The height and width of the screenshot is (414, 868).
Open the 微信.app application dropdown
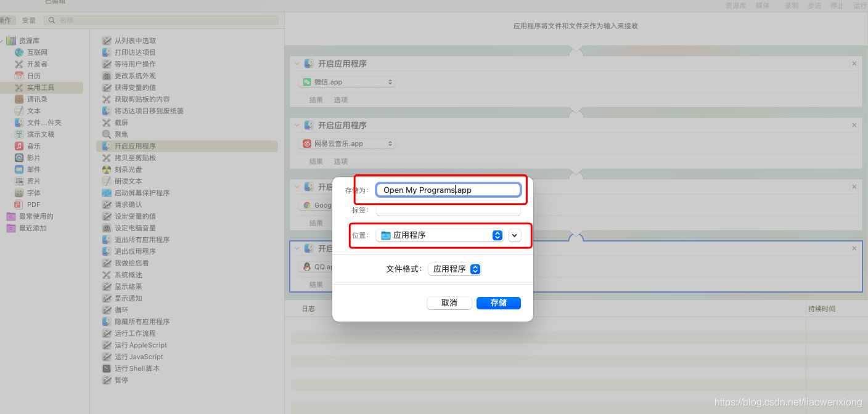346,82
